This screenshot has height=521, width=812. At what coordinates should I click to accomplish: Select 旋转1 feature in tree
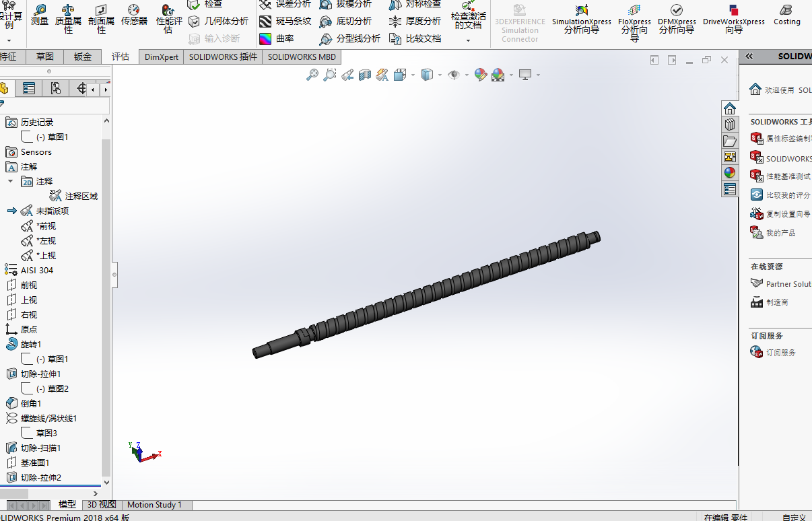coord(24,345)
